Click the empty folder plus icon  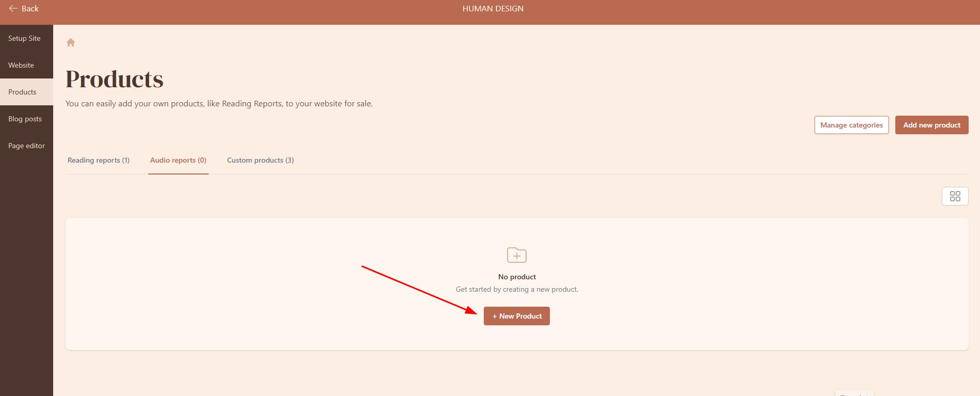tap(516, 255)
